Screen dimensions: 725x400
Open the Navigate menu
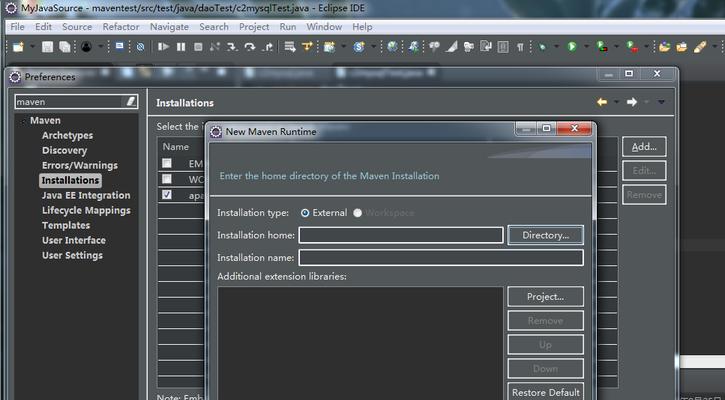coord(169,27)
